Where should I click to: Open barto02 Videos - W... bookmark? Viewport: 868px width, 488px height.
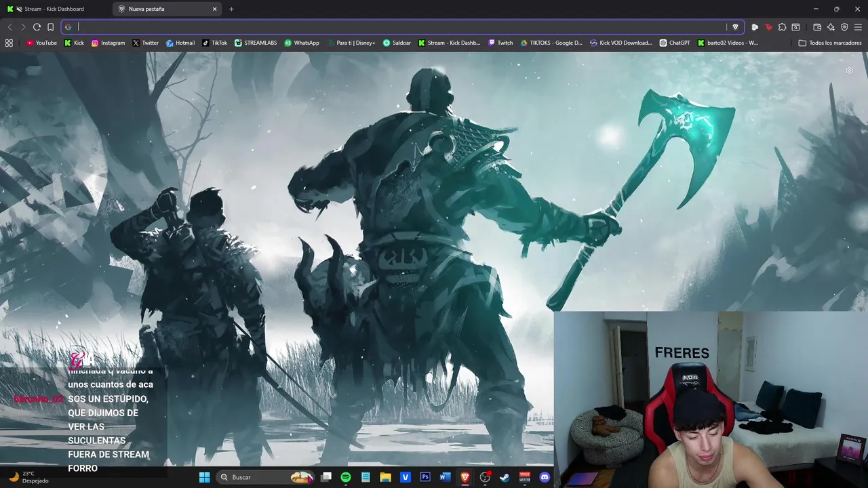point(728,43)
